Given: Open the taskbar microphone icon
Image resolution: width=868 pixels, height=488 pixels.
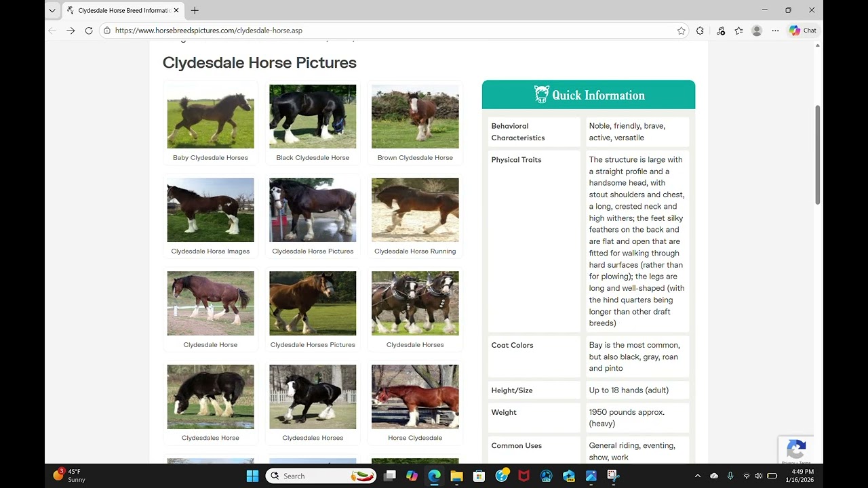Looking at the screenshot, I should click(x=730, y=476).
